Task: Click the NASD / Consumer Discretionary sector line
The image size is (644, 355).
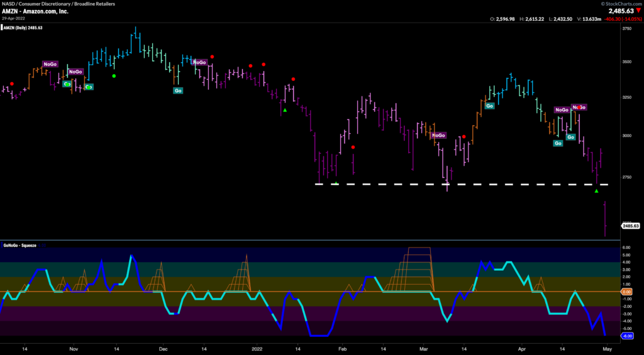Action: [x=58, y=4]
